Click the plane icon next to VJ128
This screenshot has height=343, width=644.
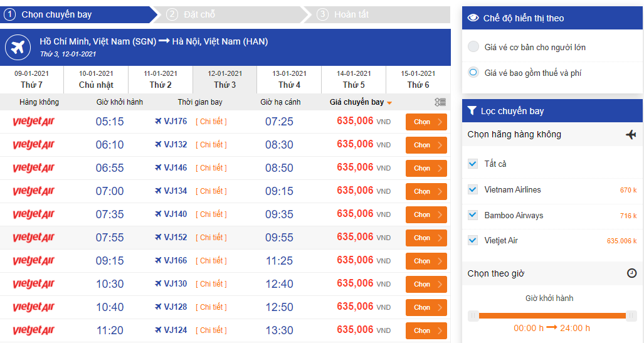pyautogui.click(x=158, y=307)
